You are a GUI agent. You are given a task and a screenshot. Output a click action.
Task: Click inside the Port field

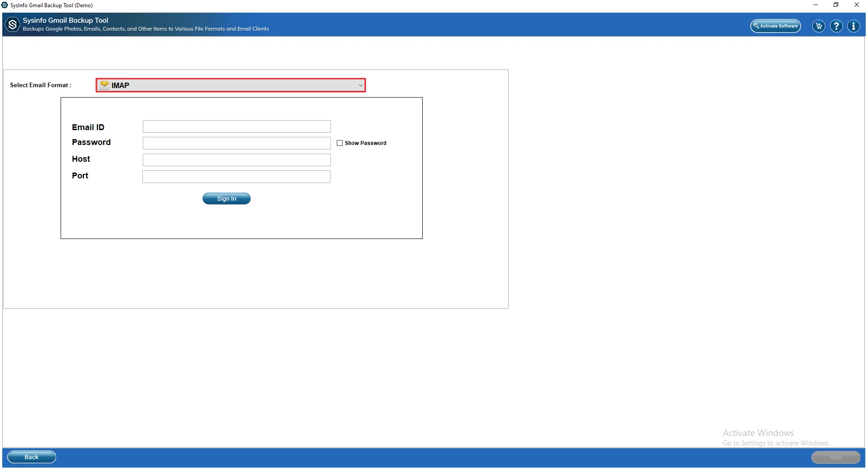236,176
